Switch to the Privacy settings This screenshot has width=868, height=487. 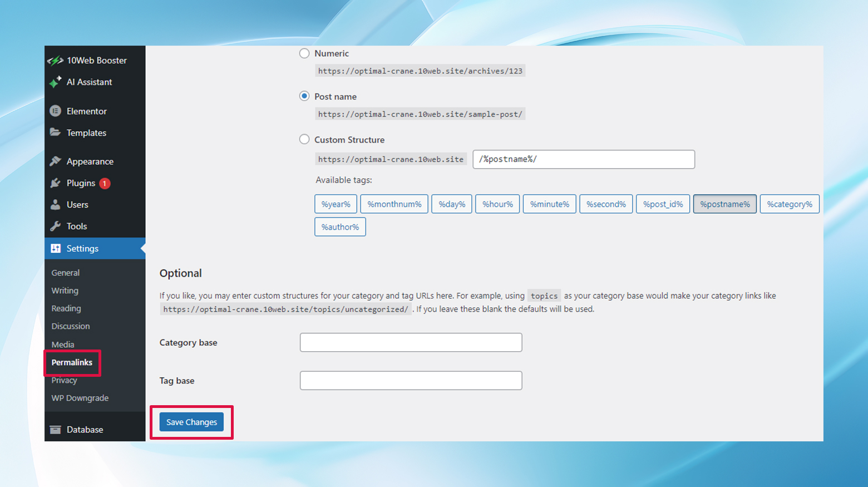pos(64,380)
